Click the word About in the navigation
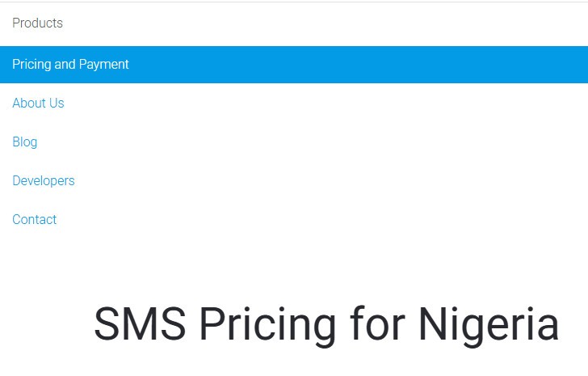Image resolution: width=588 pixels, height=376 pixels. point(28,104)
